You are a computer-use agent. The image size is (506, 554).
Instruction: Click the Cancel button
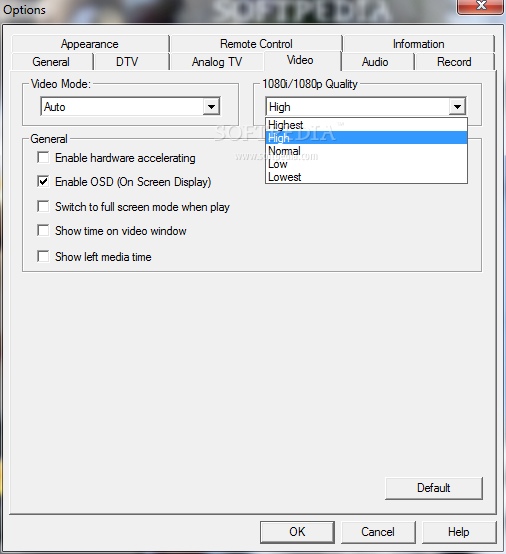[x=378, y=532]
